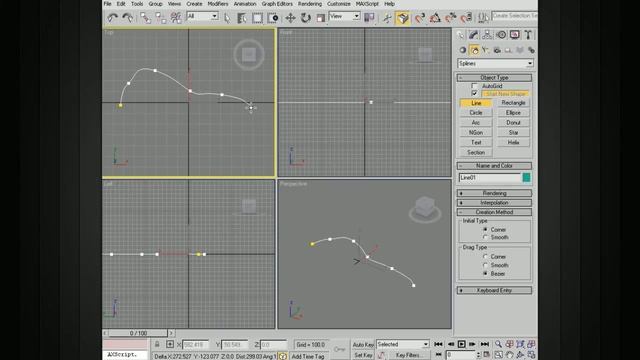The height and width of the screenshot is (360, 640).
Task: Click the NGon shape button
Action: 476,133
